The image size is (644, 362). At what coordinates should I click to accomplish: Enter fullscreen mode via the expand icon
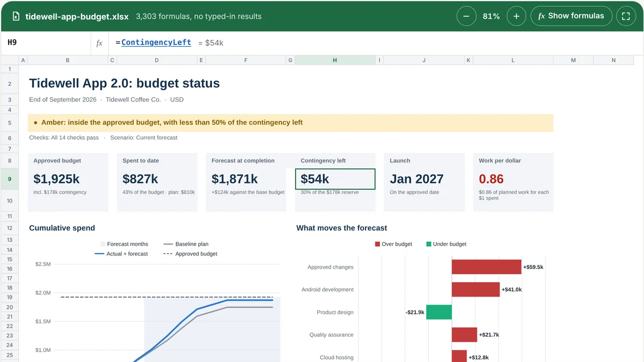click(x=626, y=16)
